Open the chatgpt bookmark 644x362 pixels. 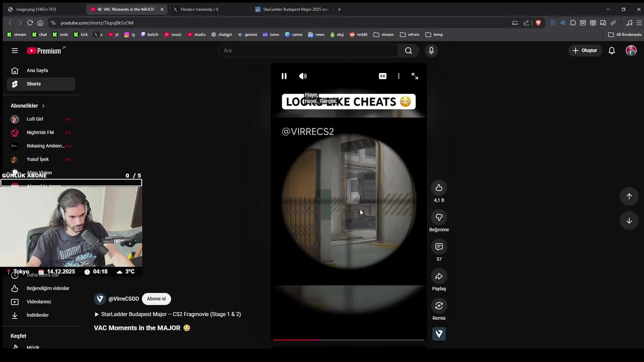tap(221, 35)
